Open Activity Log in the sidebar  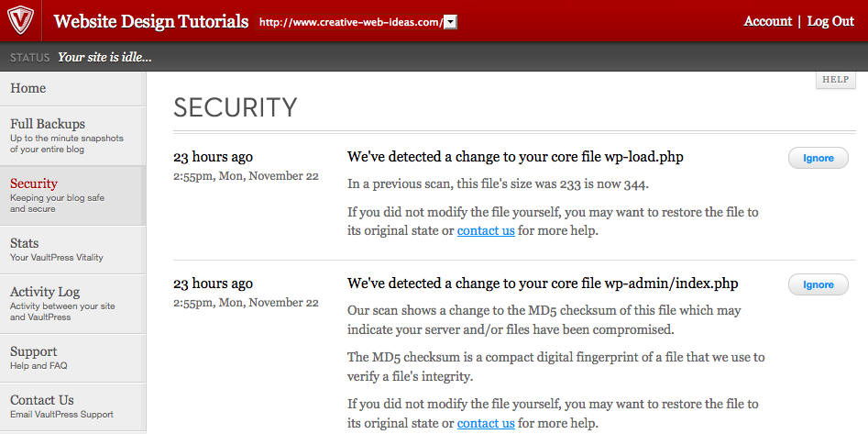(45, 292)
